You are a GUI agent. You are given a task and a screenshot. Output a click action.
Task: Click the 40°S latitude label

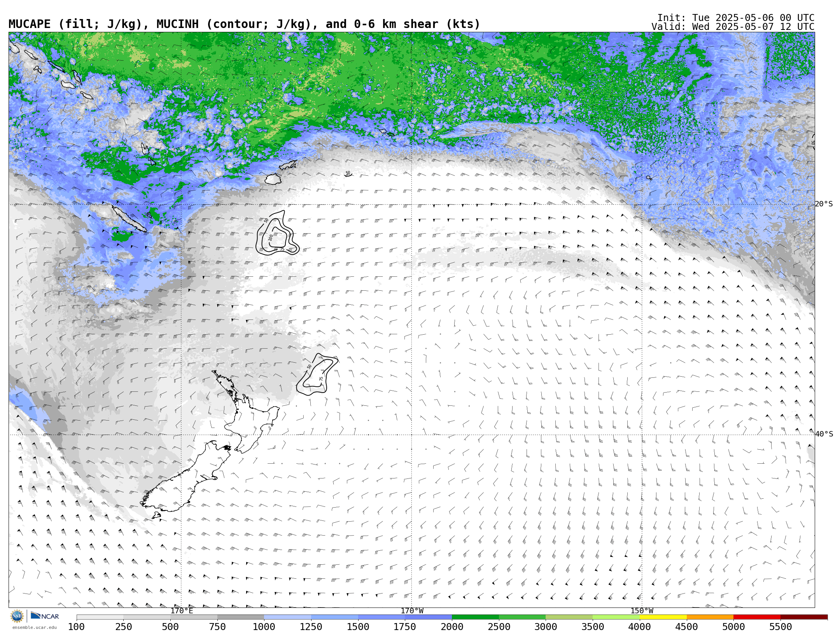pos(824,434)
